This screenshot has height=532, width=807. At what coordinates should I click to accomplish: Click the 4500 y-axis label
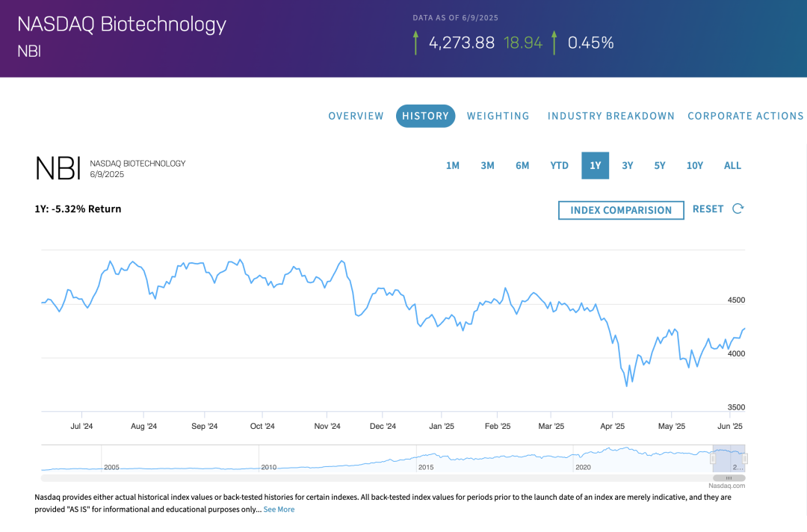click(x=737, y=300)
